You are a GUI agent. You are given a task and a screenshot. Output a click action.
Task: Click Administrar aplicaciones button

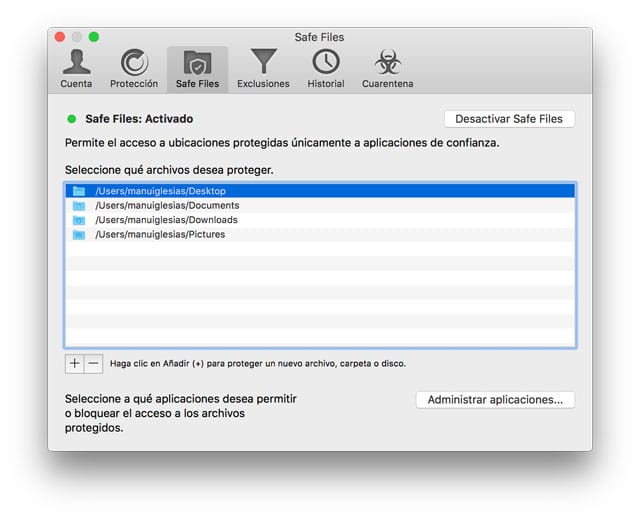click(x=495, y=399)
